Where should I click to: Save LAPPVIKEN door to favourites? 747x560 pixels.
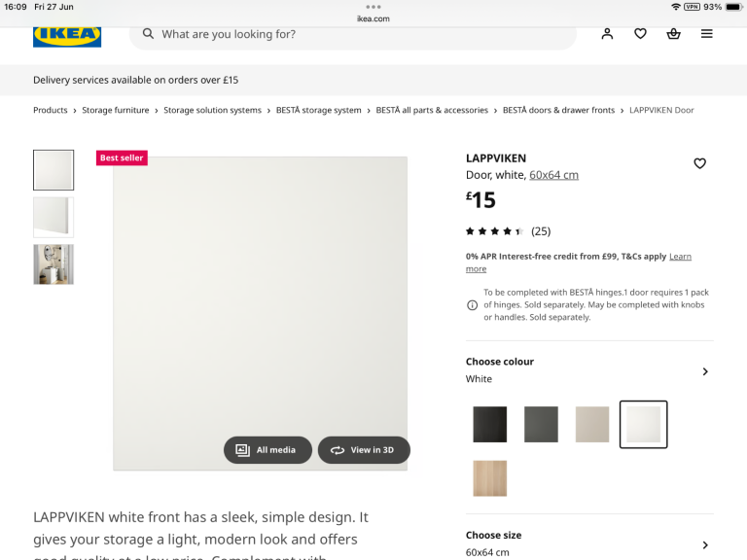point(699,163)
